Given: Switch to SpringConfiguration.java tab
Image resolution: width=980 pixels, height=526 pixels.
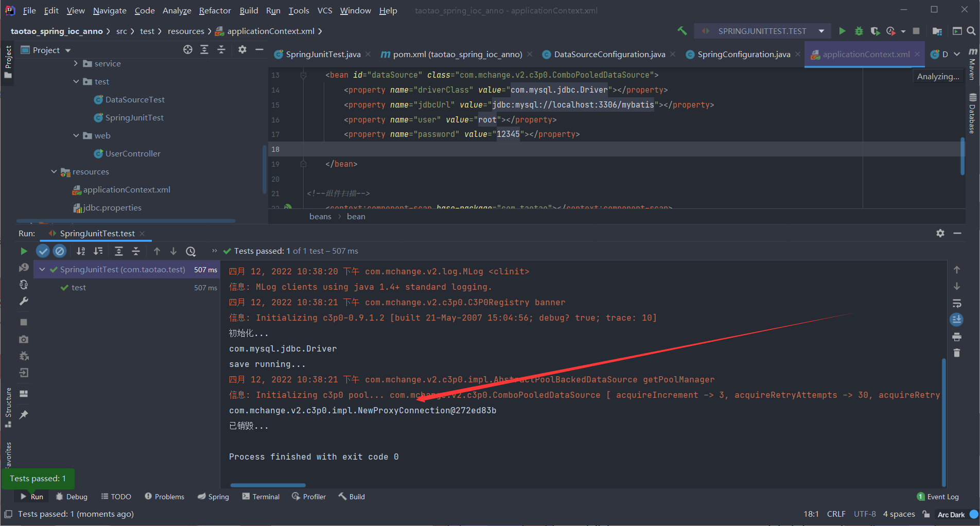Looking at the screenshot, I should pyautogui.click(x=744, y=54).
